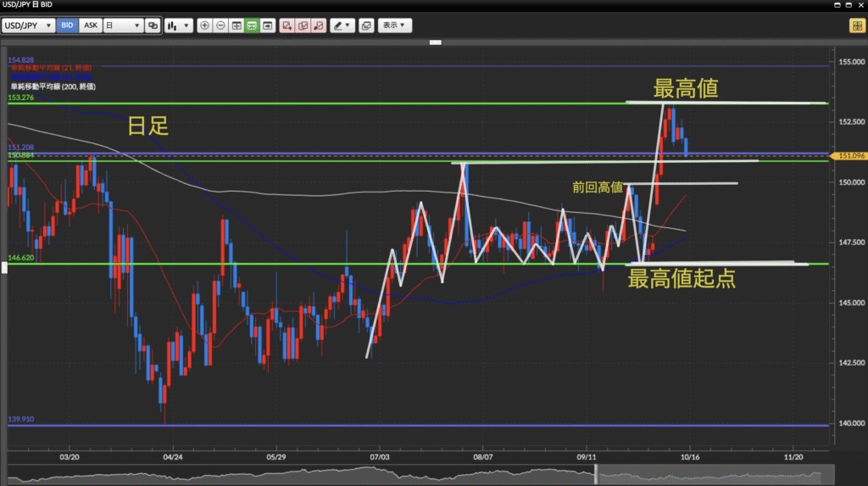
Task: Expand the chart type candlestick dropdown
Action: tap(178, 25)
